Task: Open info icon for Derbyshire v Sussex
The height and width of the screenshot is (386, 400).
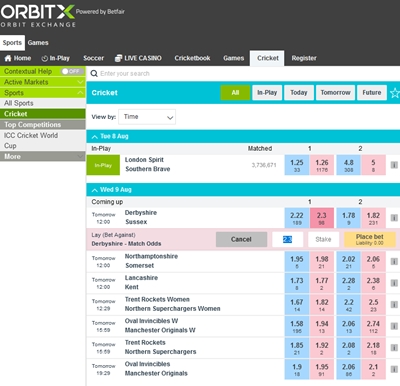Action: 394,218
